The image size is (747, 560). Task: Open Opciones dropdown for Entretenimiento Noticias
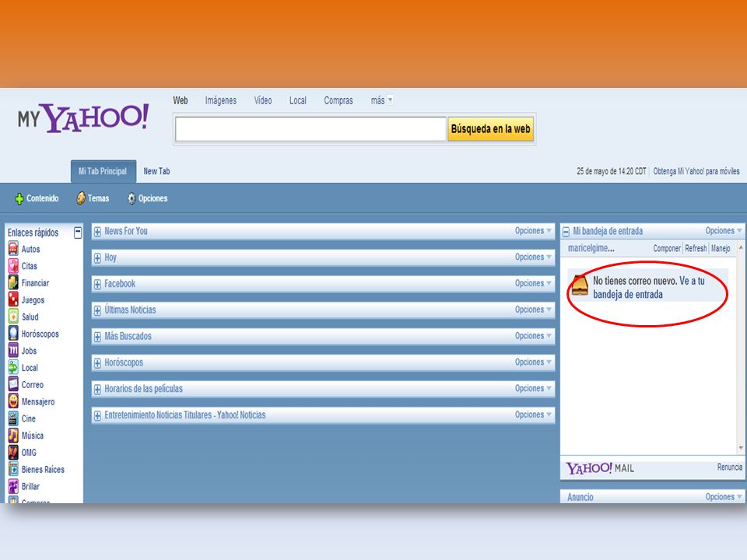point(533,415)
